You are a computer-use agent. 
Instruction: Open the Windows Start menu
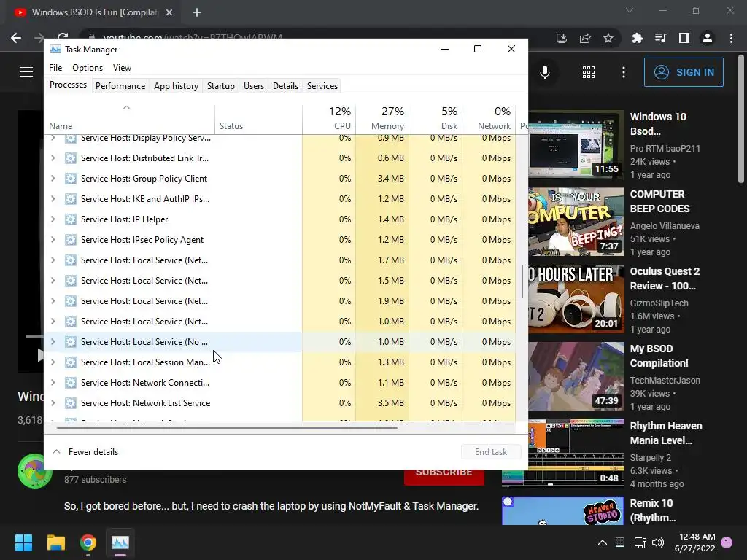tap(23, 542)
